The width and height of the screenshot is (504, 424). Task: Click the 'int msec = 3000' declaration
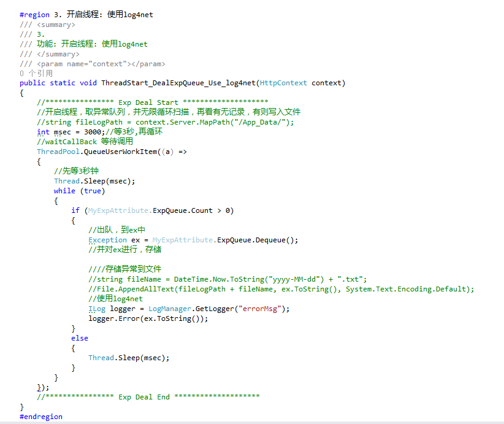click(69, 132)
